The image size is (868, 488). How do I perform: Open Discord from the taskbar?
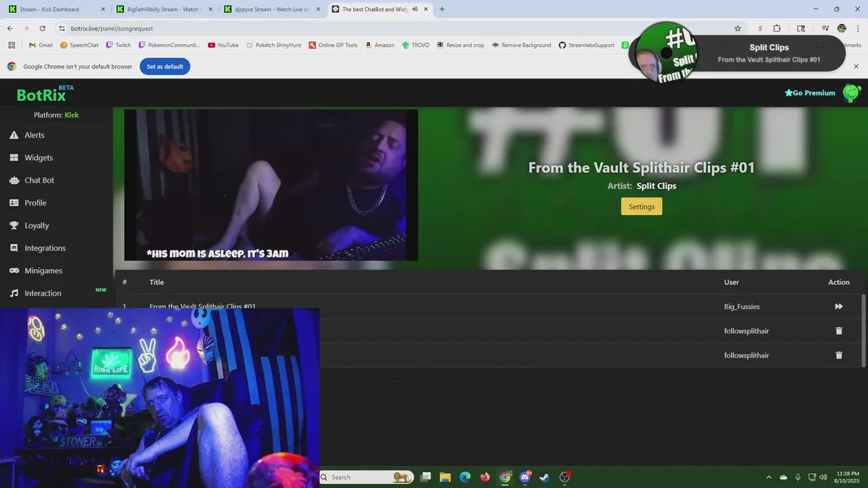(x=525, y=477)
